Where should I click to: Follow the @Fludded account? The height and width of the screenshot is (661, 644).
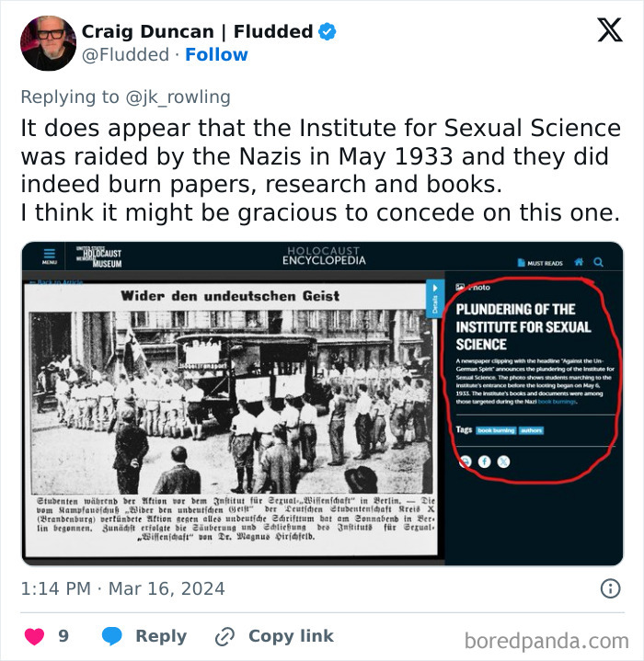[x=216, y=54]
